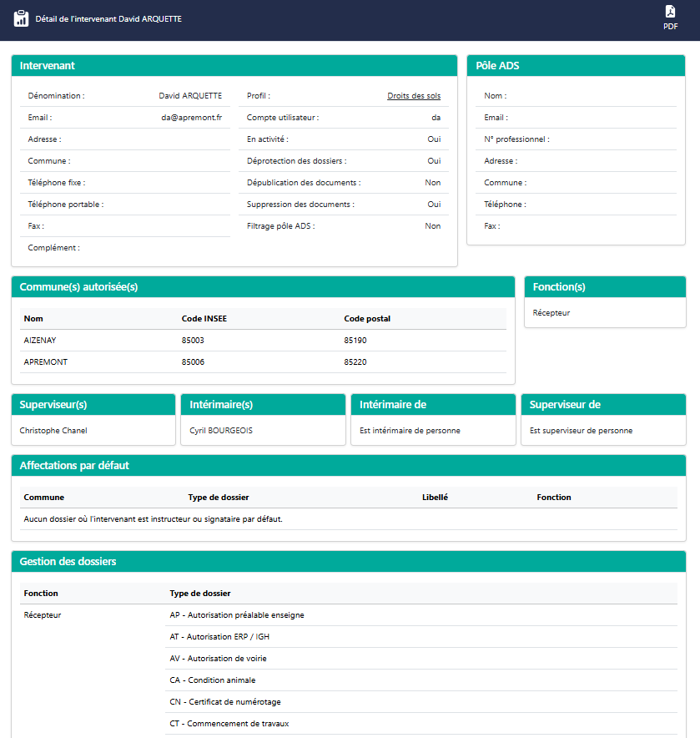Viewport: 700px width, 738px height.
Task: Click interim name Cyril BOURGEOIS
Action: (x=221, y=431)
